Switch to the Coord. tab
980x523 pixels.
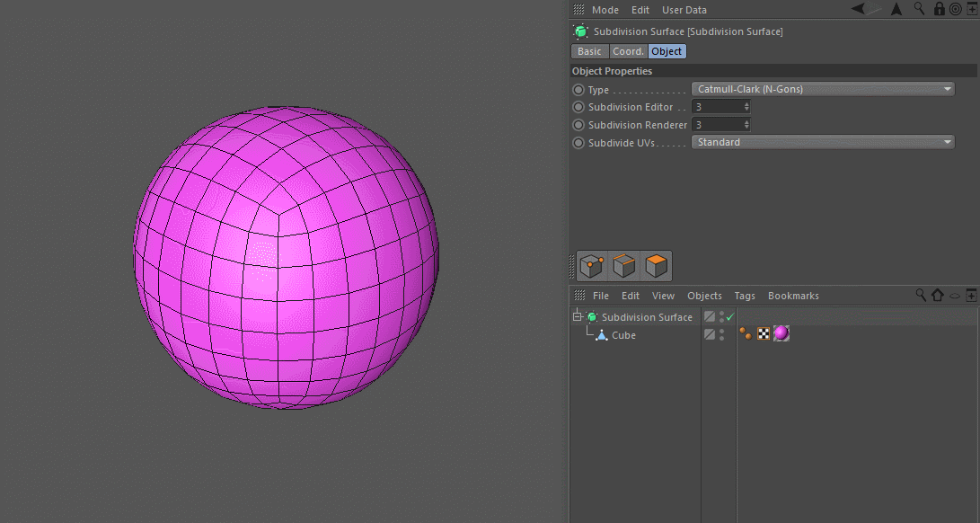[628, 51]
